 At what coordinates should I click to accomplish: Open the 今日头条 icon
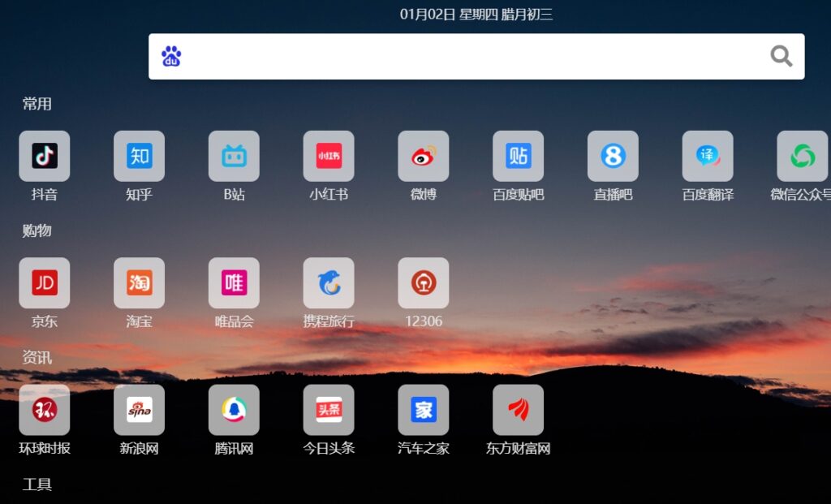click(329, 410)
